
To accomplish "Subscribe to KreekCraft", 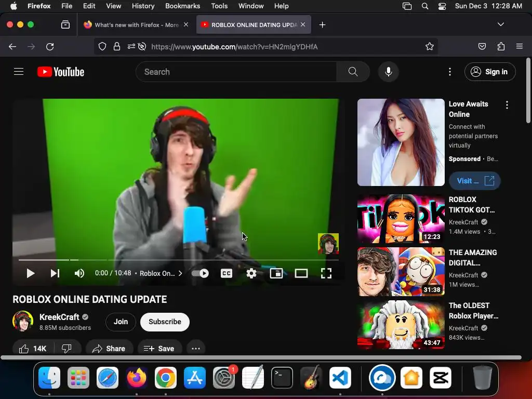I will click(x=165, y=322).
